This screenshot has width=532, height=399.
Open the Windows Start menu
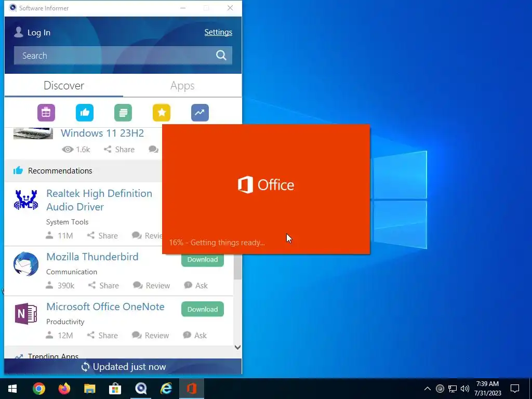[12, 389]
